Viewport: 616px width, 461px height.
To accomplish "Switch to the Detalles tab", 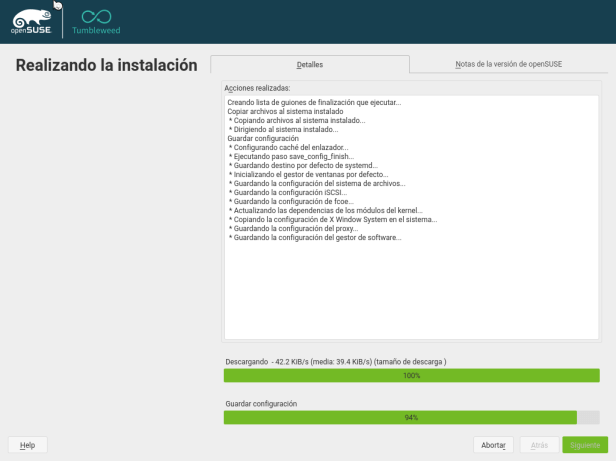I will pyautogui.click(x=310, y=64).
